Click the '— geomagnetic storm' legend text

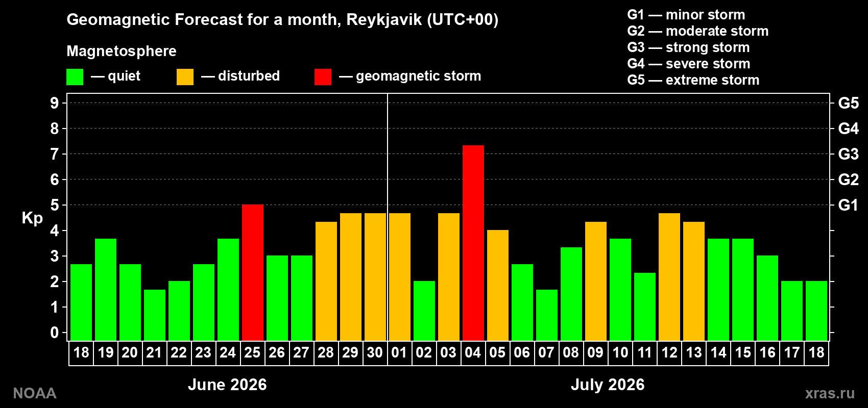tap(410, 76)
